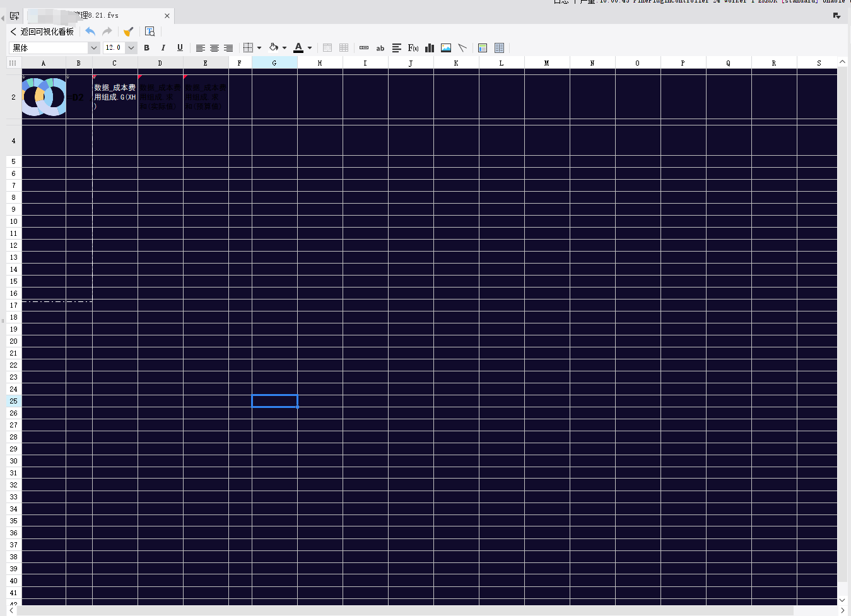The height and width of the screenshot is (616, 851).
Task: Click the vertical scrollbar down arrow
Action: (x=842, y=600)
